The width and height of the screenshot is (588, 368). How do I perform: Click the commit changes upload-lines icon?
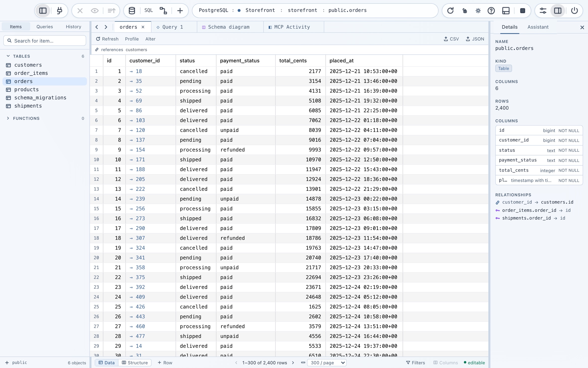(111, 10)
